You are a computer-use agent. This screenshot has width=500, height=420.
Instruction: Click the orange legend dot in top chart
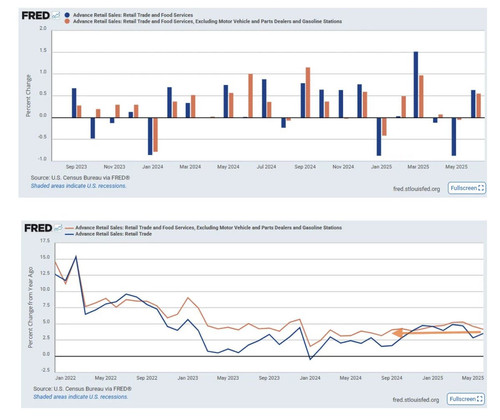(x=67, y=21)
